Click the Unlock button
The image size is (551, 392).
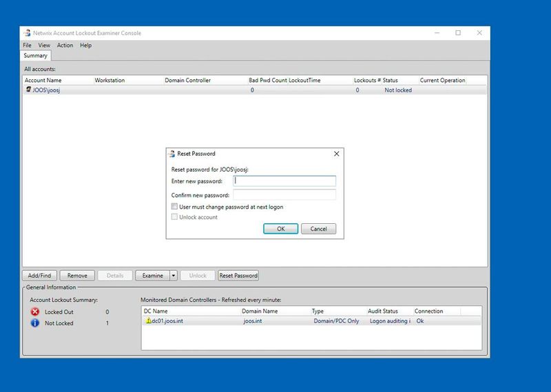coord(198,276)
